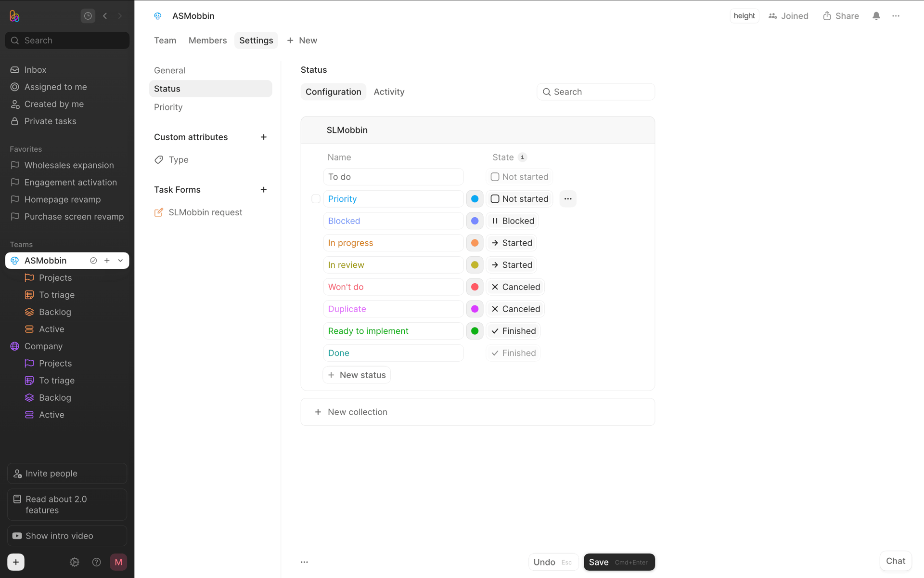This screenshot has width=924, height=578.
Task: Go back with the left arrow
Action: (x=105, y=16)
